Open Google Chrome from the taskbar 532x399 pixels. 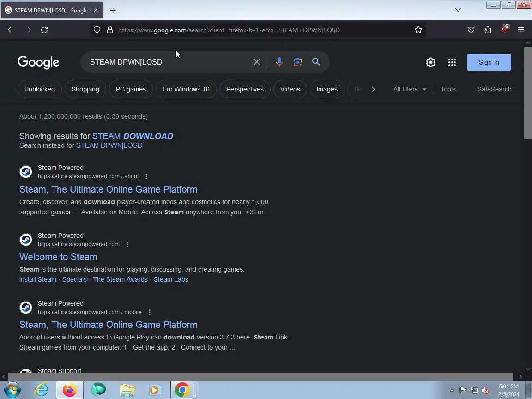pyautogui.click(x=182, y=390)
